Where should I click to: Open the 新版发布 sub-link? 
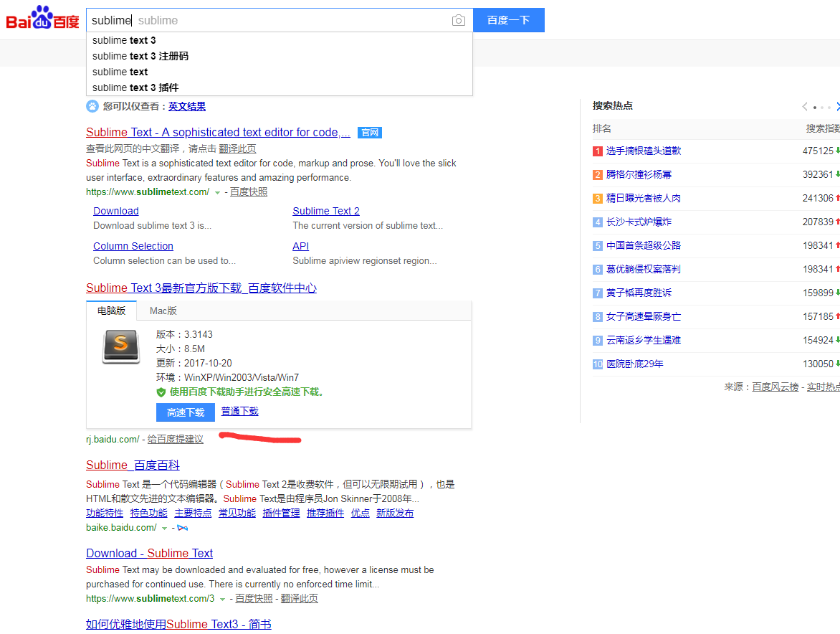pos(395,513)
